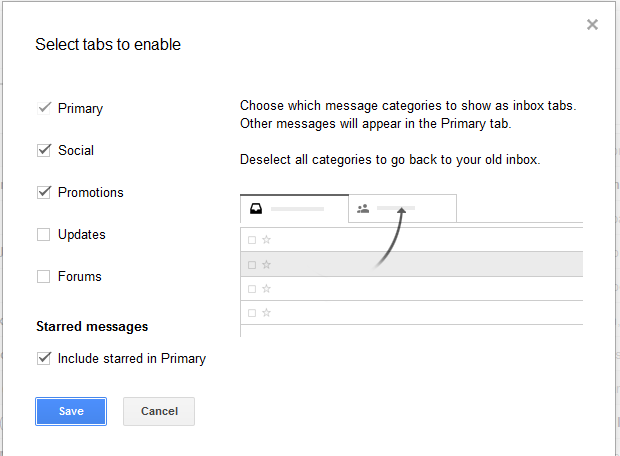Toggle Include starred in Primary
Screen dimensions: 620x456
(x=44, y=358)
